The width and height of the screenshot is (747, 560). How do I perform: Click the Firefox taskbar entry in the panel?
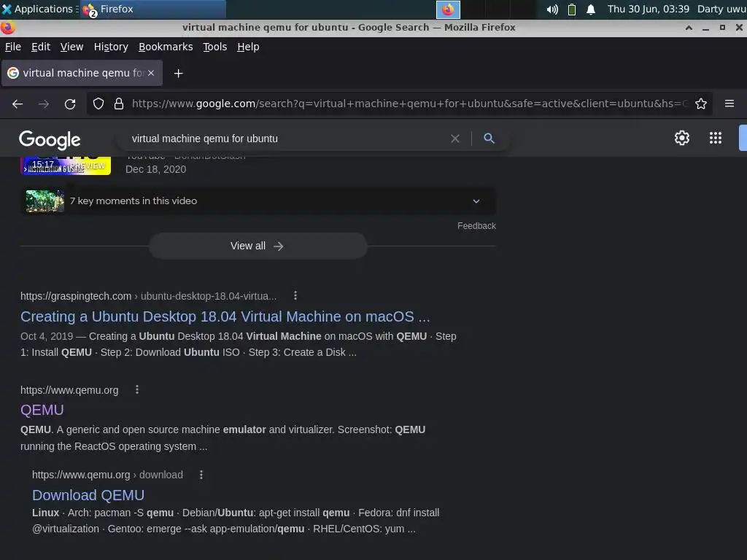pos(153,9)
